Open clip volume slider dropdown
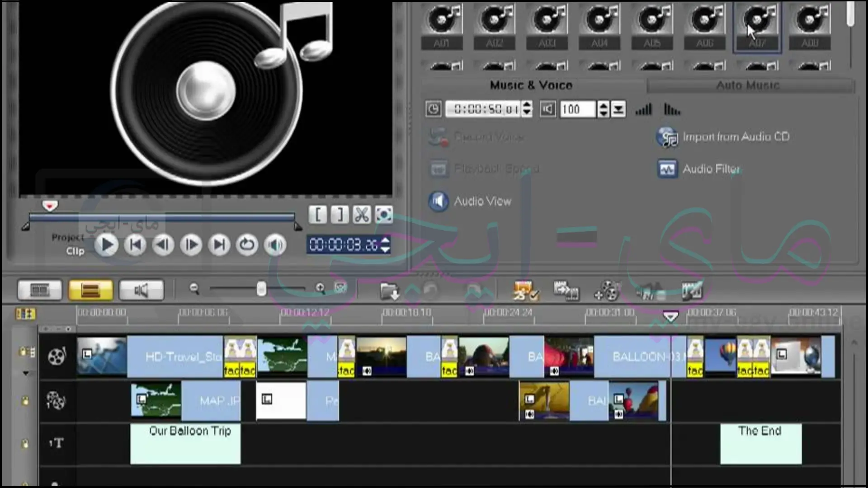Viewport: 868px width, 488px height. tap(618, 109)
